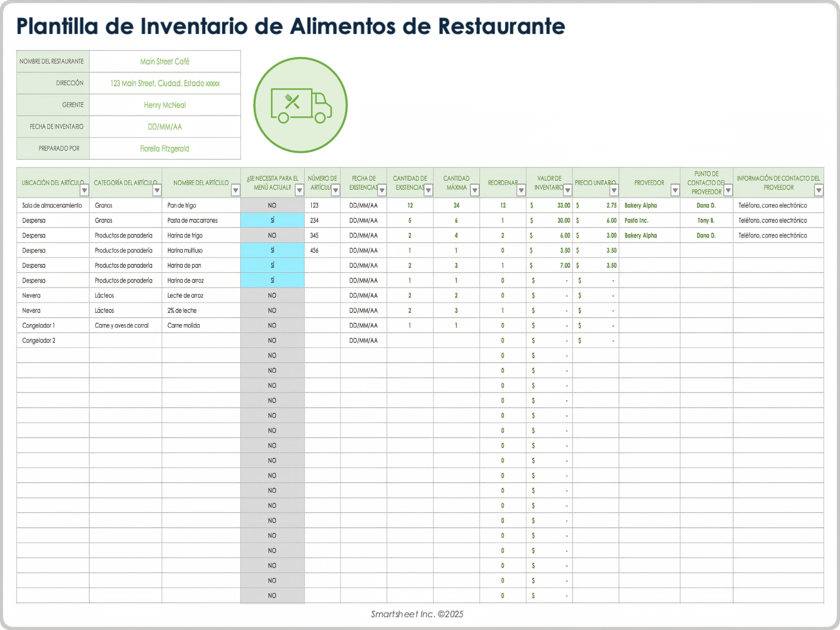Click the food delivery truck logo icon
Image resolution: width=840 pixels, height=630 pixels.
click(x=301, y=105)
